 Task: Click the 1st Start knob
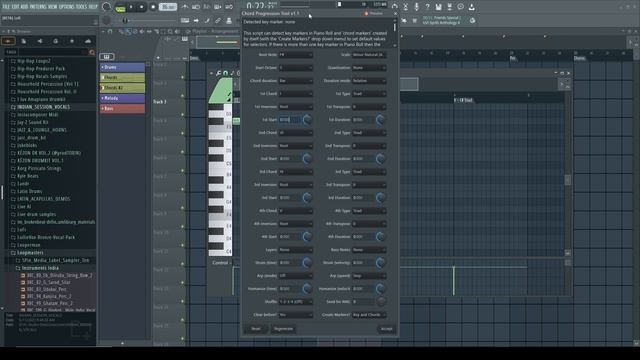point(307,120)
